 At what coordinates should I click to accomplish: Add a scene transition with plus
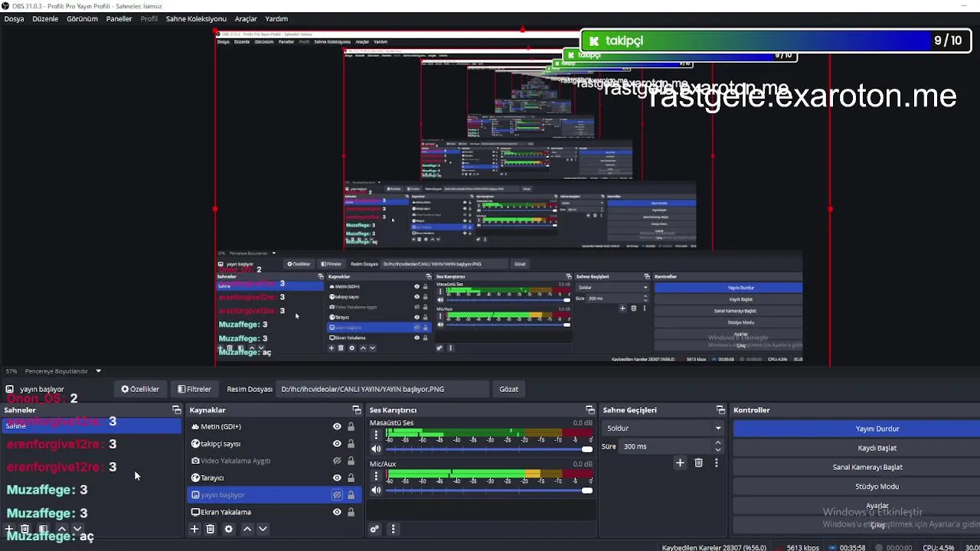click(680, 462)
